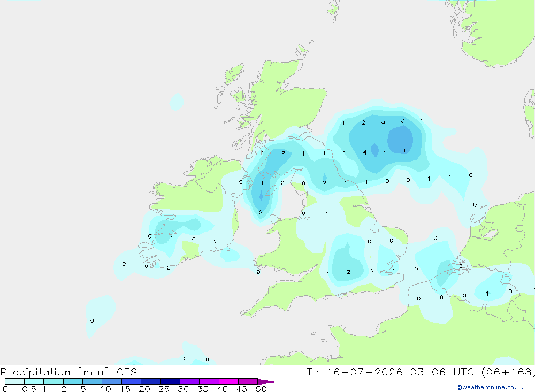Select the 10–15 mm legend color swatch
Image resolution: width=535 pixels, height=392 pixels.
click(112, 381)
